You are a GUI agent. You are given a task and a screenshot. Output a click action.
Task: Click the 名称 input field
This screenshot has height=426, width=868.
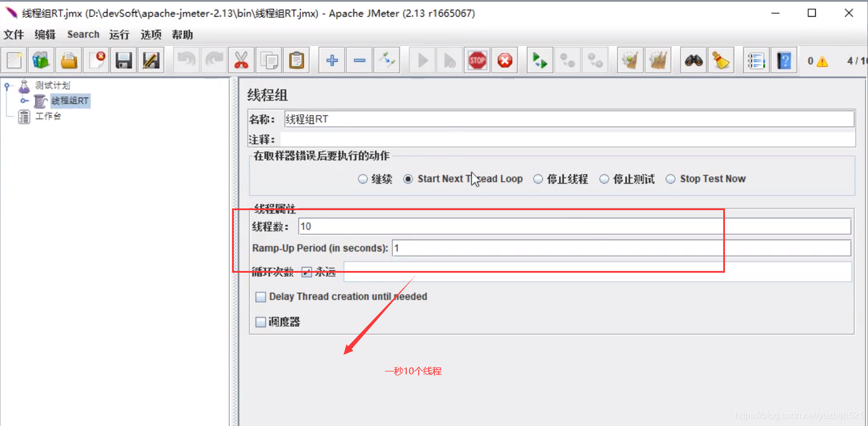click(569, 119)
